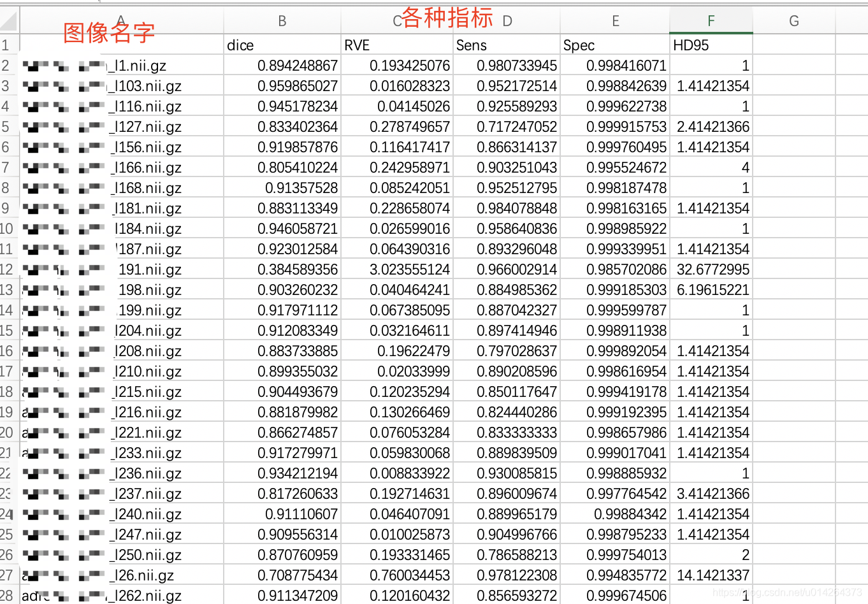Select column D header
This screenshot has height=604, width=868.
coord(507,22)
